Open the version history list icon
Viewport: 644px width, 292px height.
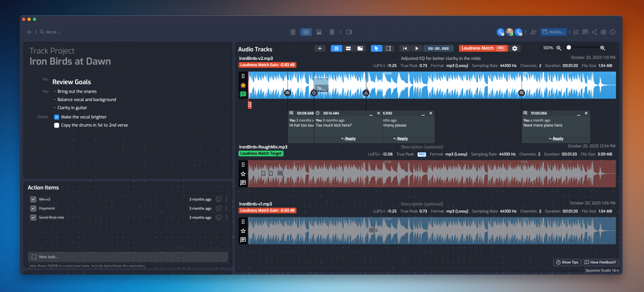point(576,32)
